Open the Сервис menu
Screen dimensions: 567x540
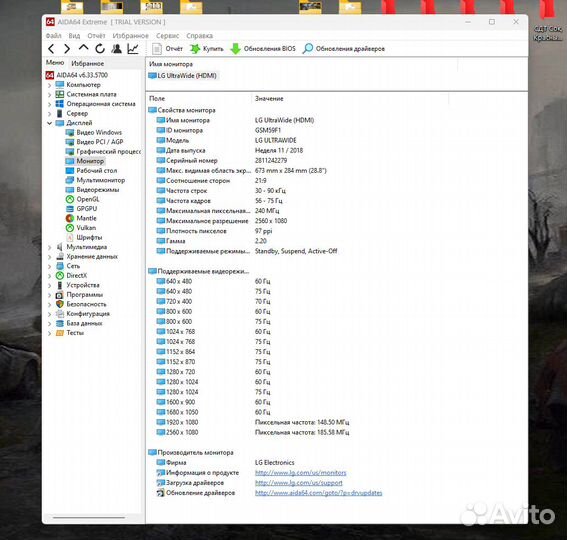coord(167,35)
